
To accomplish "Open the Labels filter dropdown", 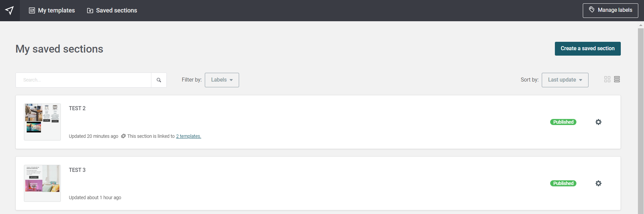I will [222, 80].
